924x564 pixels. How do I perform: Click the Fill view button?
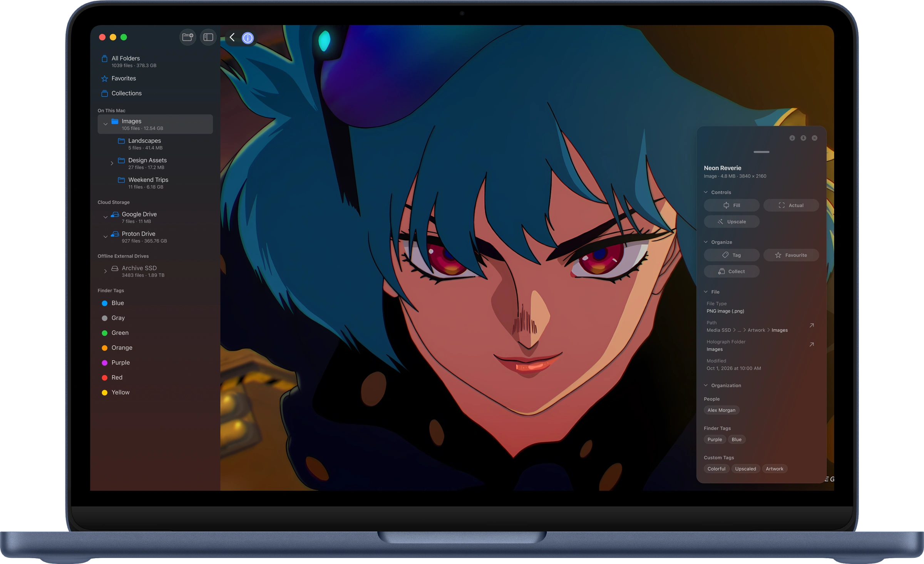[x=731, y=205]
